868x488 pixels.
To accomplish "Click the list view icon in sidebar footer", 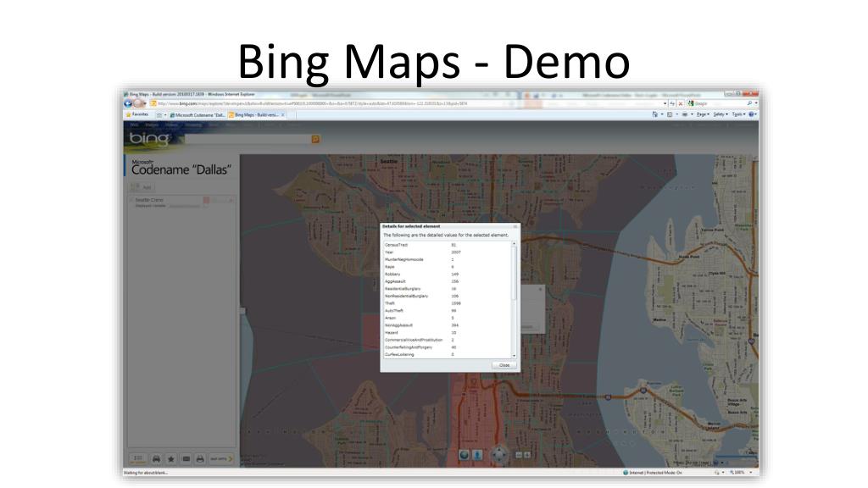I will click(138, 458).
